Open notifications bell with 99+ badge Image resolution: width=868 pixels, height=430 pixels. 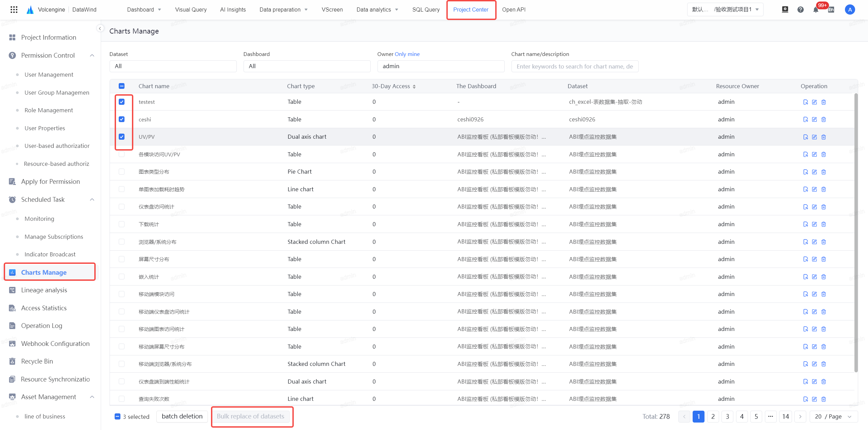pyautogui.click(x=816, y=9)
